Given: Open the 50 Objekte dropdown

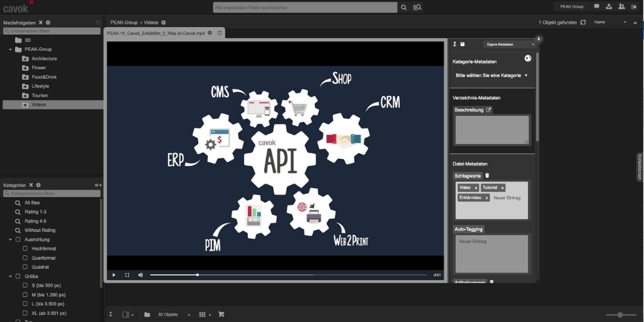Looking at the screenshot, I should pyautogui.click(x=174, y=315).
